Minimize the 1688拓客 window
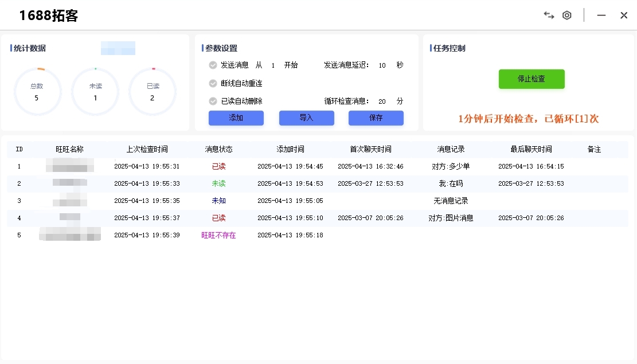 [601, 15]
